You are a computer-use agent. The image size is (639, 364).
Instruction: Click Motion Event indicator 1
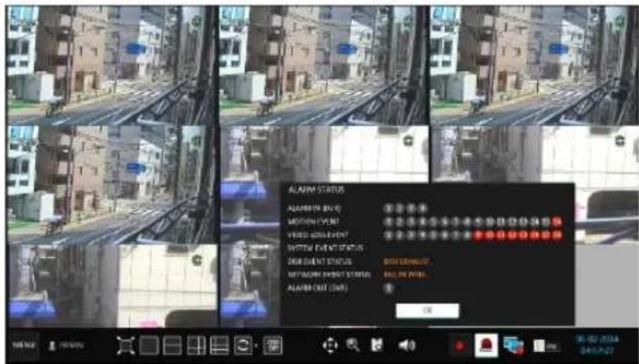point(389,222)
